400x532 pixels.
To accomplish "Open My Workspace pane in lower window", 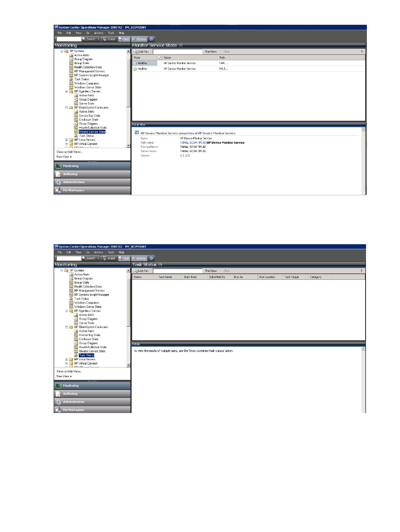I will (92, 410).
